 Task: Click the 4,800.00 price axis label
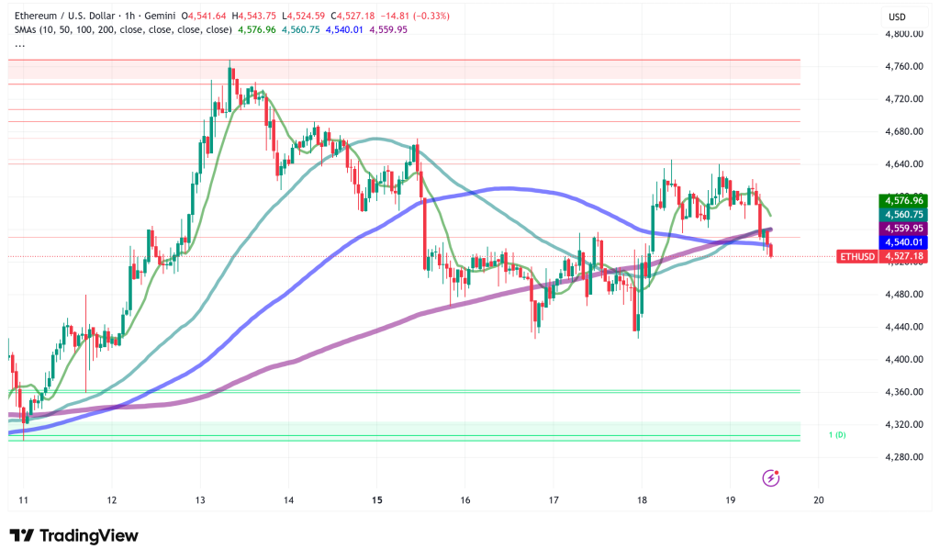pyautogui.click(x=903, y=34)
